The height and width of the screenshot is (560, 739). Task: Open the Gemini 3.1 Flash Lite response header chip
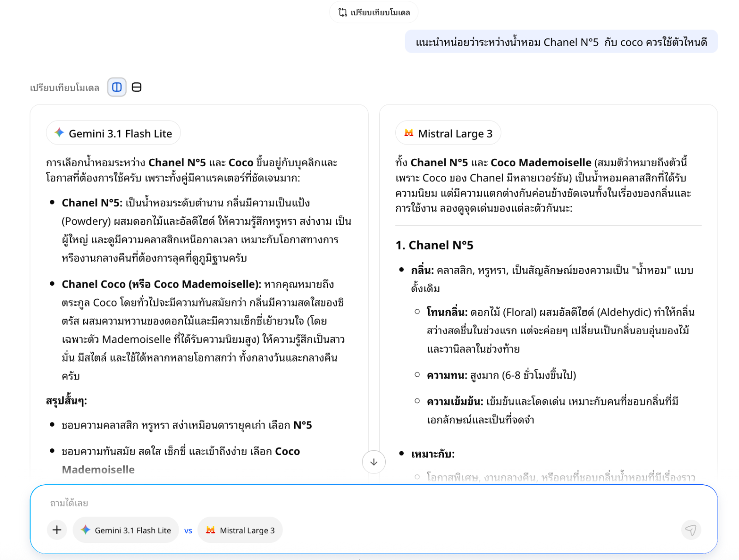[x=113, y=133]
